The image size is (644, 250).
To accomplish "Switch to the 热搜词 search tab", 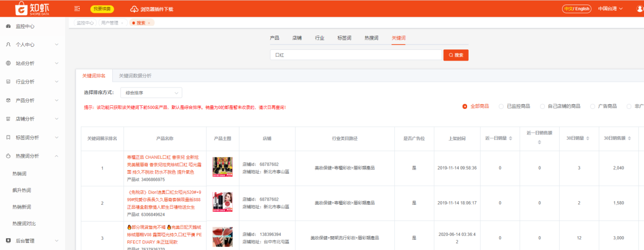I will (x=371, y=38).
